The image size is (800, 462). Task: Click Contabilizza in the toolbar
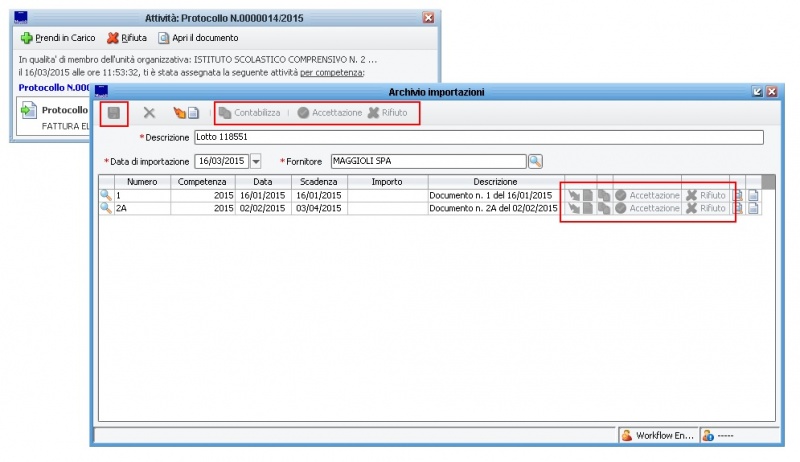point(250,113)
